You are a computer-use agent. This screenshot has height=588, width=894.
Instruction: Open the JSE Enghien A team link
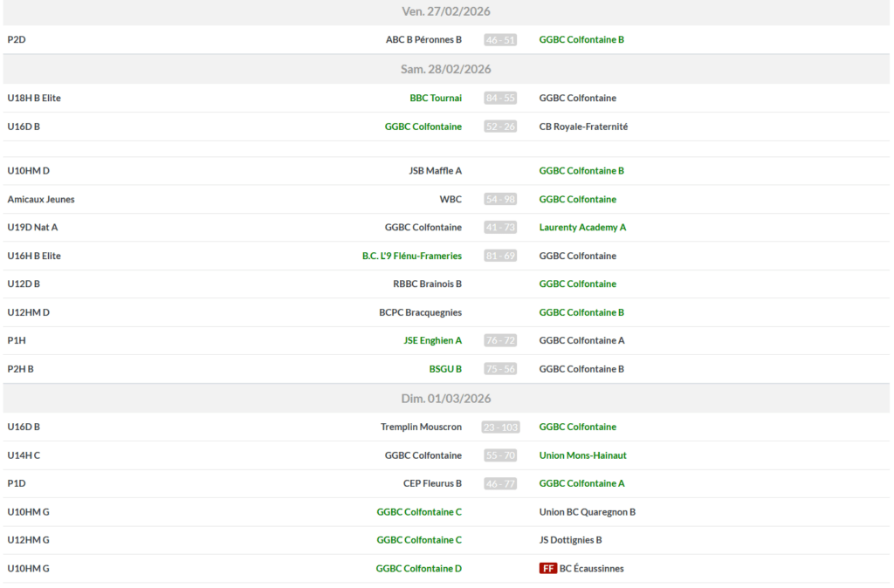tap(432, 341)
